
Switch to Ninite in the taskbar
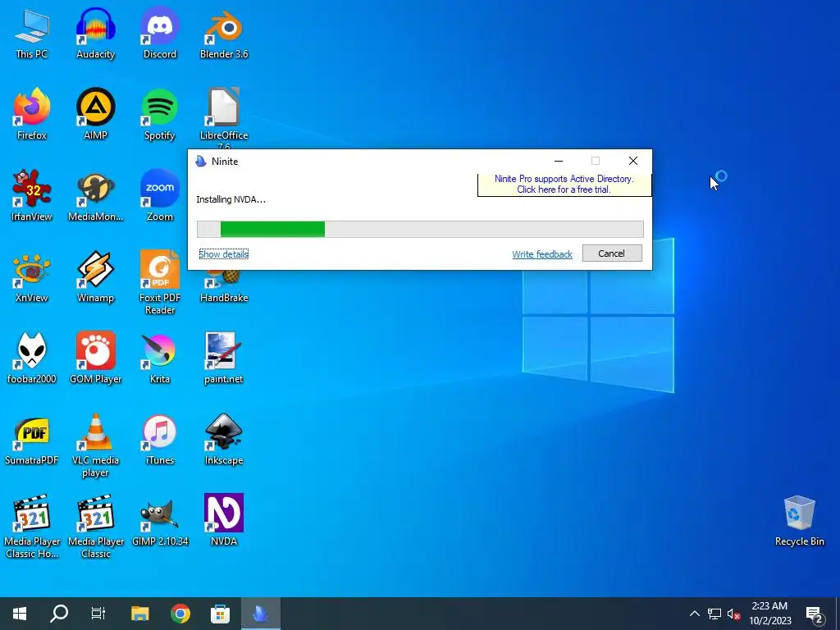(x=260, y=614)
